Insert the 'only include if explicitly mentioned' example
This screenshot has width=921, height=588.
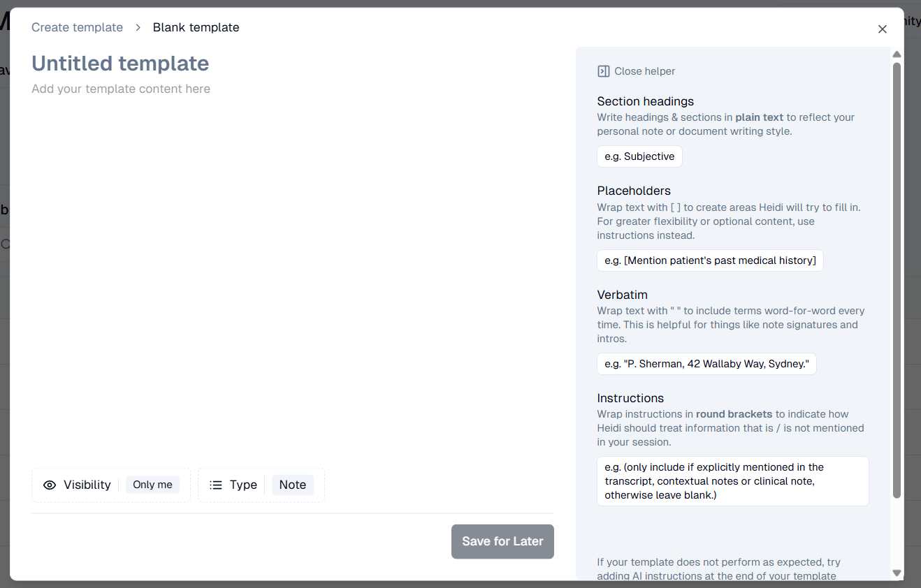point(733,481)
